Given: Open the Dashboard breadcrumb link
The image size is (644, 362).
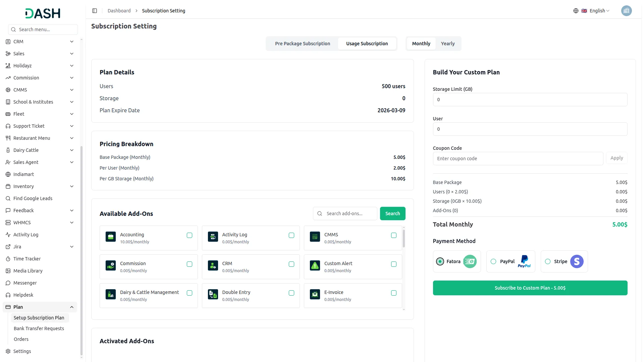Looking at the screenshot, I should [119, 11].
